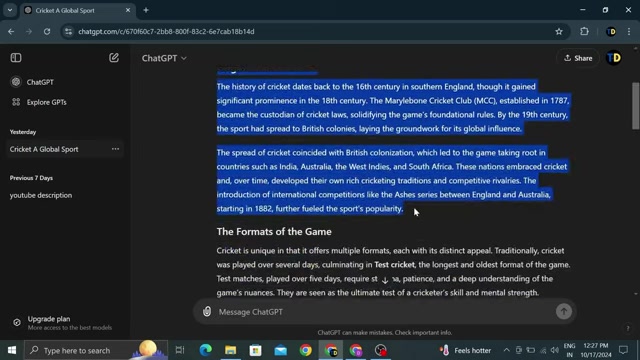
Task: Collapse the sidebar using panel icon
Action: point(16,58)
